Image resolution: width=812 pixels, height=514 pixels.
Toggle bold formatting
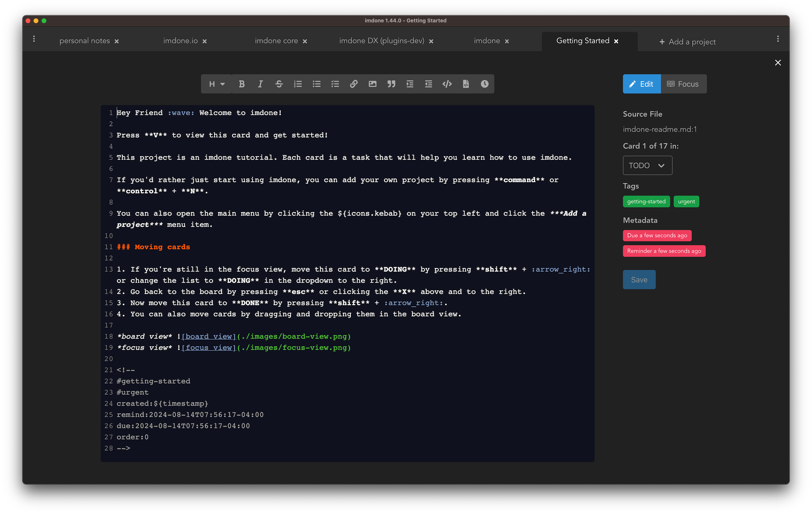[242, 84]
